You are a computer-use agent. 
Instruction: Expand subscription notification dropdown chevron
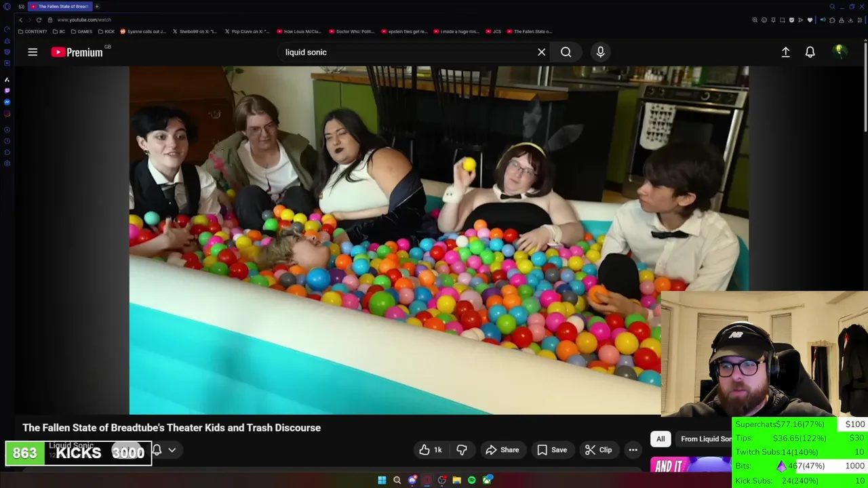click(172, 450)
